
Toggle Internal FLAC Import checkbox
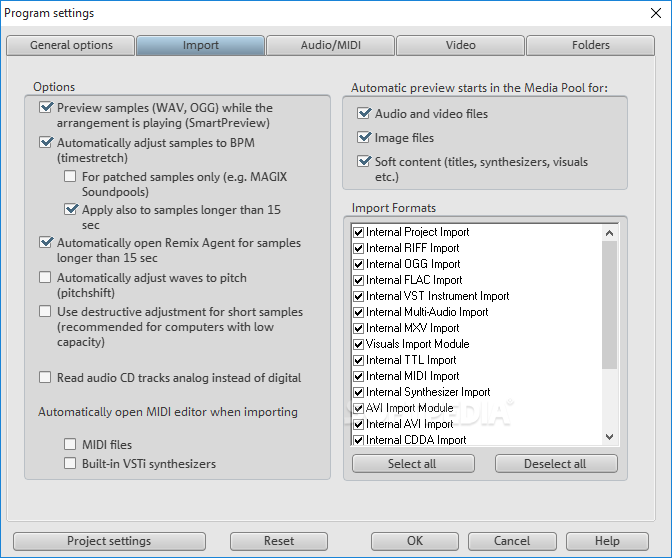tap(358, 280)
